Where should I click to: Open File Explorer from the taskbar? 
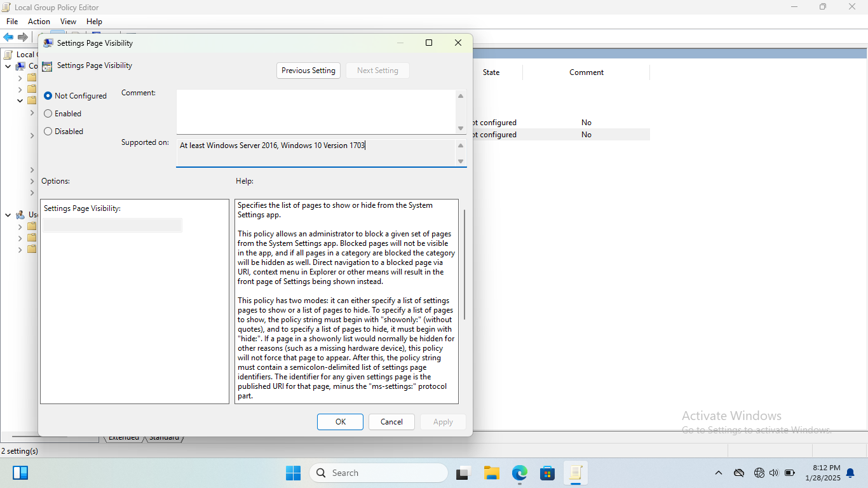point(491,473)
